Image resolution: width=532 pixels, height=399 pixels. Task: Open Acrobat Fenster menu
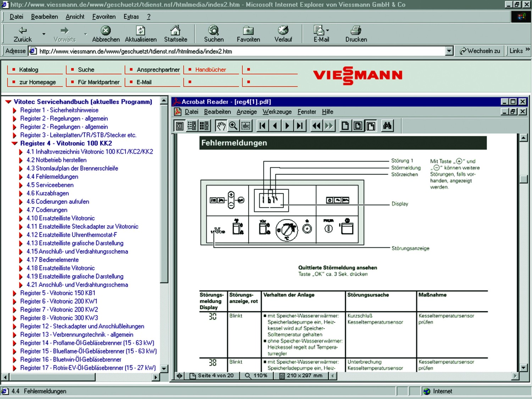(307, 112)
